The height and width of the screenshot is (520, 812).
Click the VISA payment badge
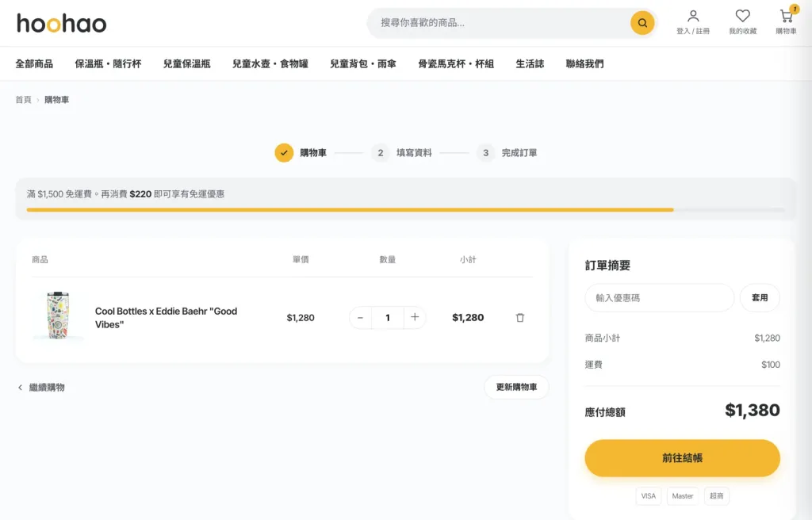tap(649, 495)
